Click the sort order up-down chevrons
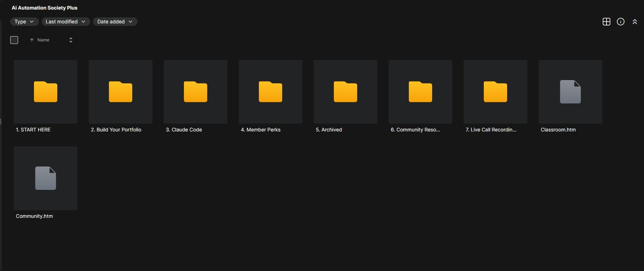 click(70, 40)
